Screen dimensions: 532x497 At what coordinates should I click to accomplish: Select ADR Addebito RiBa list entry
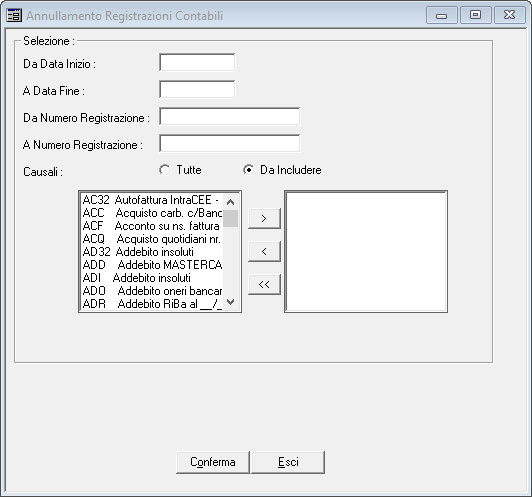tap(152, 304)
